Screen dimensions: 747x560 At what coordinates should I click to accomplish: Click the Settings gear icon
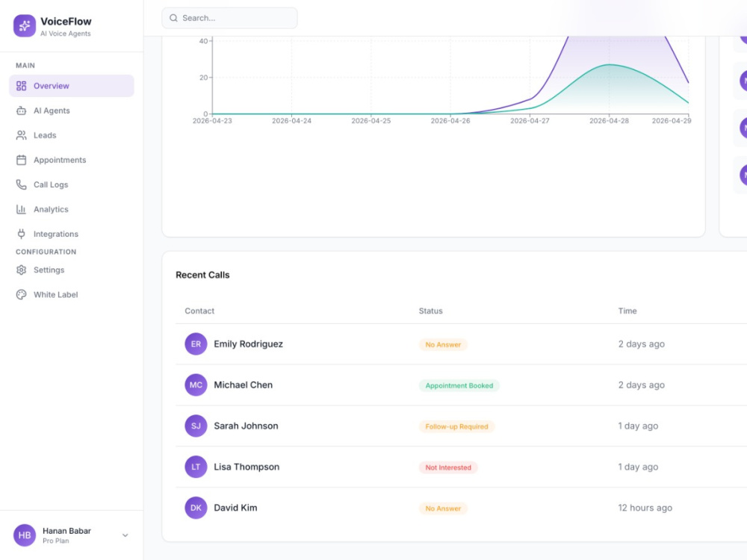coord(21,270)
